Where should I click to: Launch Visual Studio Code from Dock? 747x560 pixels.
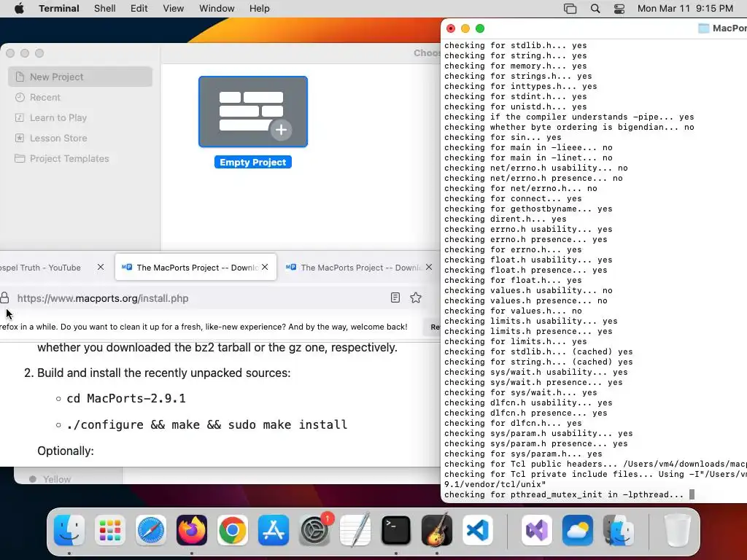[x=478, y=530]
